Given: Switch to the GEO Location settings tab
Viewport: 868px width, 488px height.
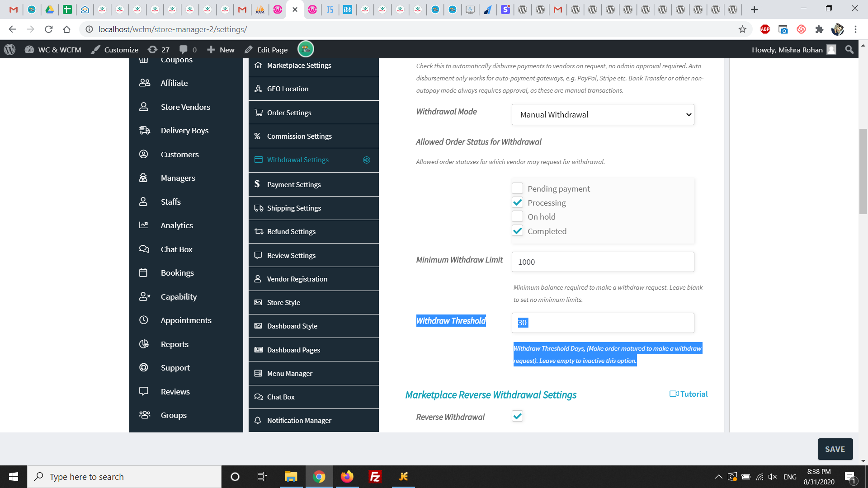Looking at the screenshot, I should (x=313, y=89).
